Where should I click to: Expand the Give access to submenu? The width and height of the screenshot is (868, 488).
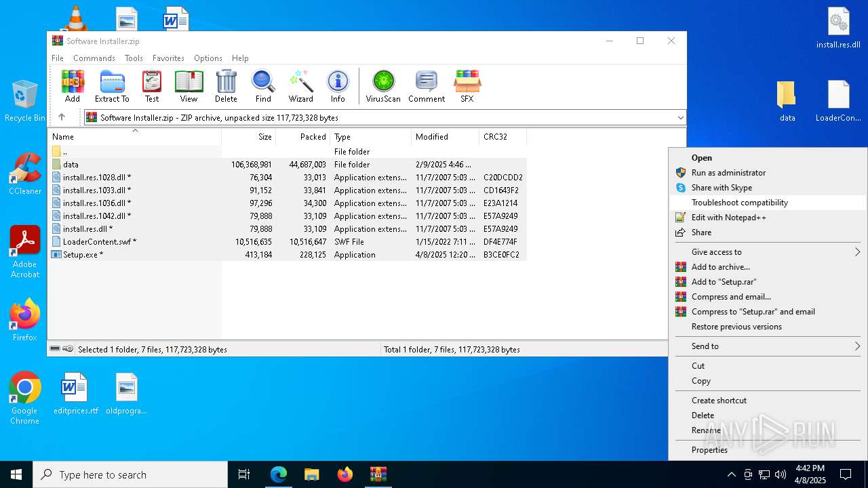(768, 251)
